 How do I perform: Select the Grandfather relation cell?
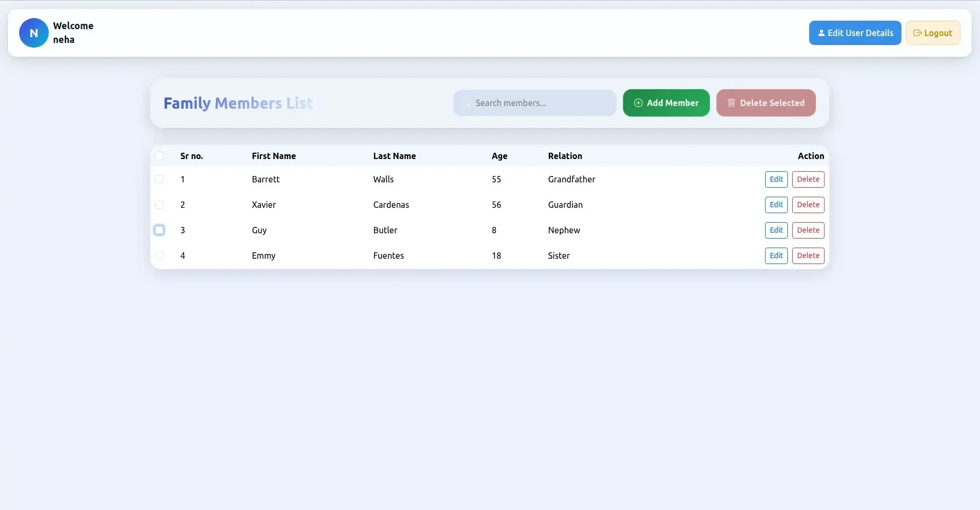[571, 179]
